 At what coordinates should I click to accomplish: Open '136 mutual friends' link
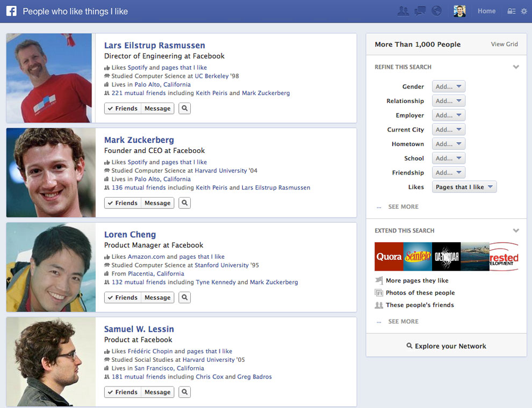[x=139, y=187]
